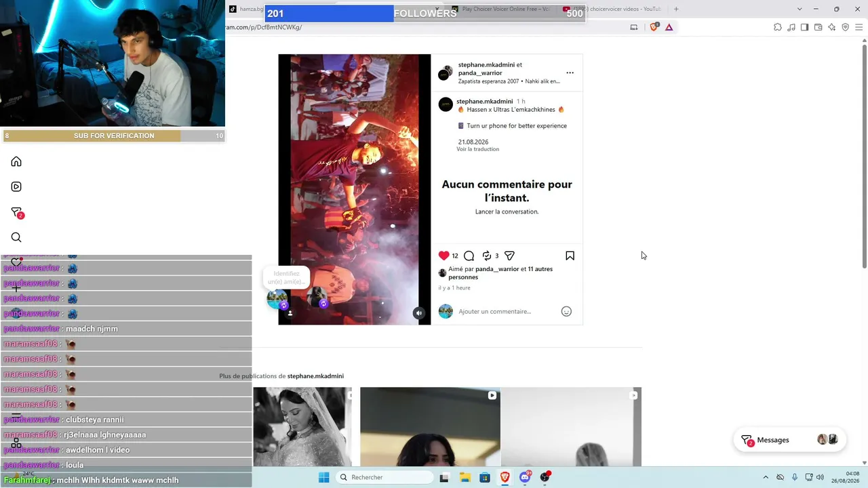Open the browser hamburger main menu

[x=859, y=27]
